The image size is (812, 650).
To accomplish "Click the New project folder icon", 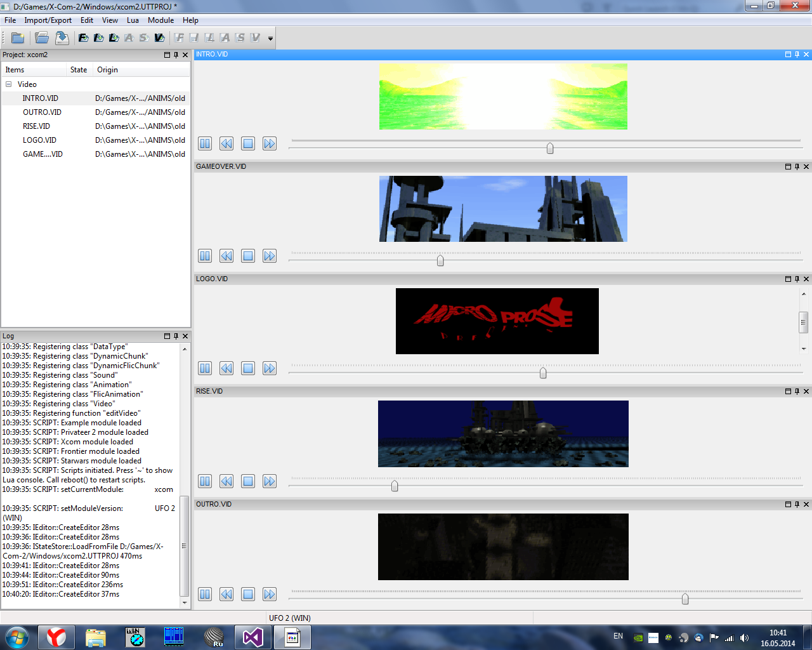I will click(x=18, y=38).
